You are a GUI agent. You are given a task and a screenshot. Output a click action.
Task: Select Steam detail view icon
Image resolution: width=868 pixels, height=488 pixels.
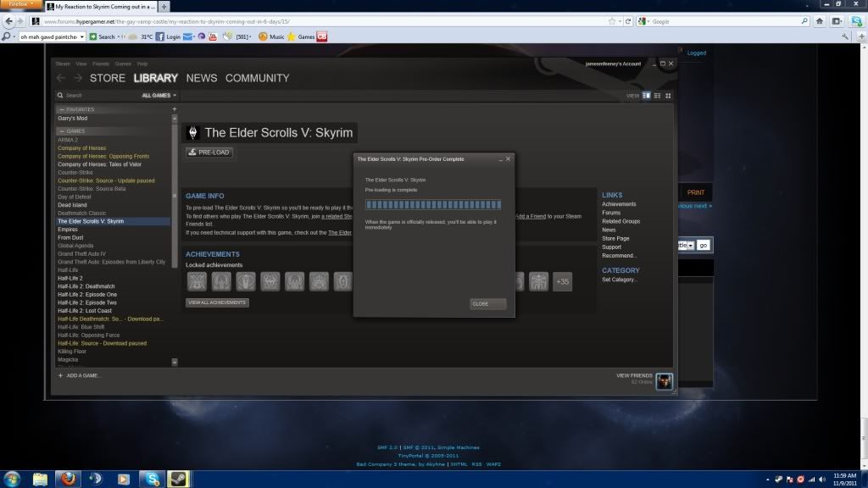pyautogui.click(x=646, y=96)
